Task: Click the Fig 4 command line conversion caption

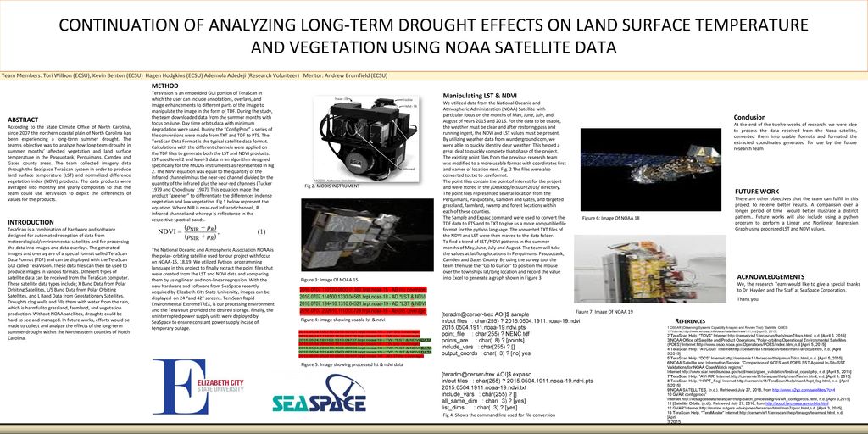Action: (x=498, y=415)
